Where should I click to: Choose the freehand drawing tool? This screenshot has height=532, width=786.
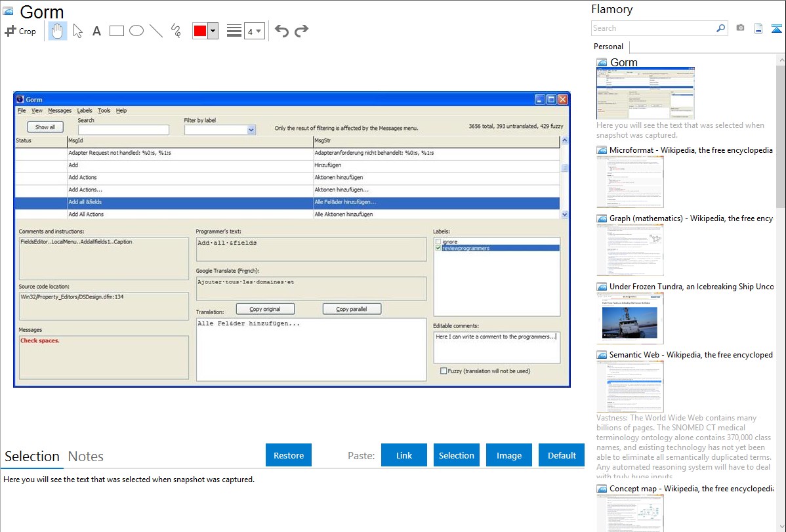point(176,31)
